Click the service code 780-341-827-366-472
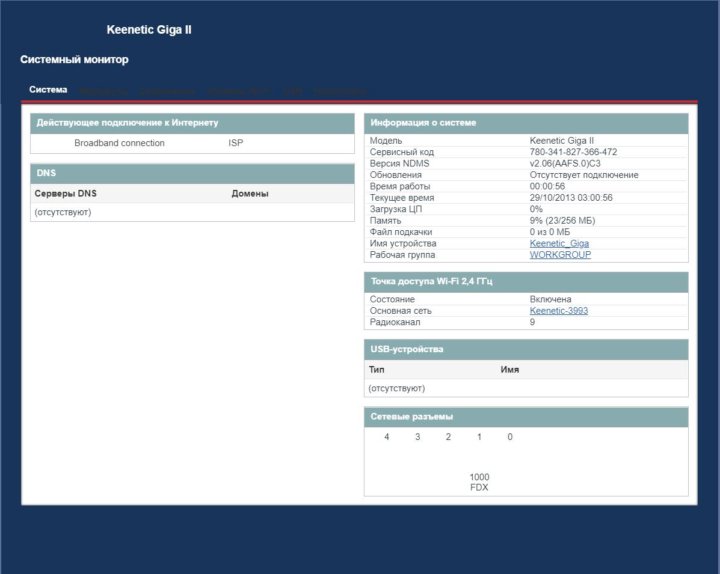 [573, 152]
